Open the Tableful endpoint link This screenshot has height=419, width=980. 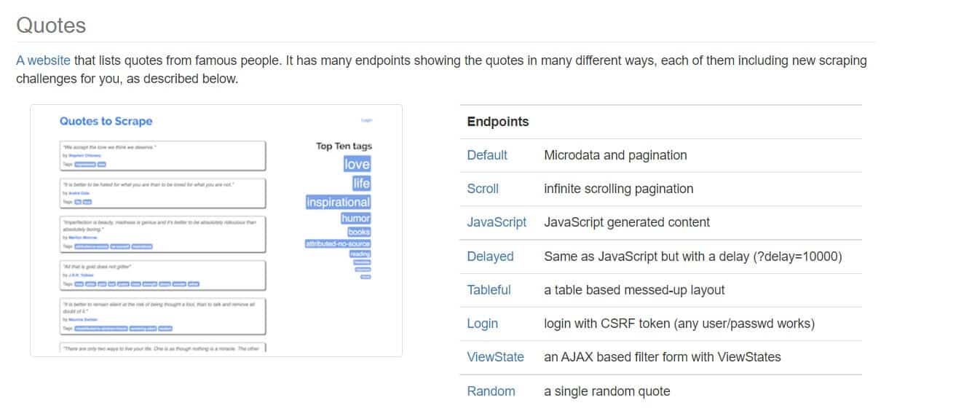click(x=489, y=290)
